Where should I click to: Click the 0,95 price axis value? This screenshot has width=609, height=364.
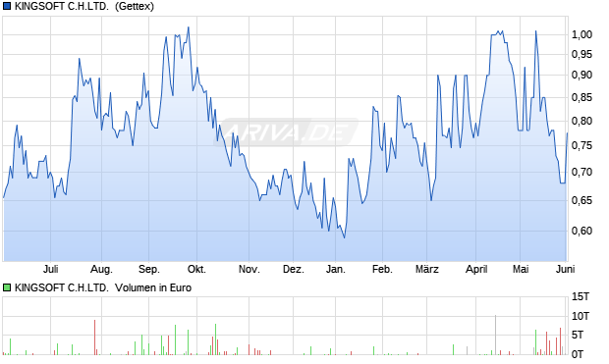[x=581, y=54]
